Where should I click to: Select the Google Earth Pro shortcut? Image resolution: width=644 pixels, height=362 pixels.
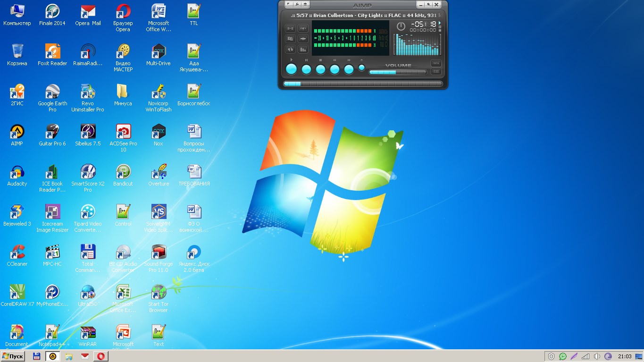[x=52, y=99]
